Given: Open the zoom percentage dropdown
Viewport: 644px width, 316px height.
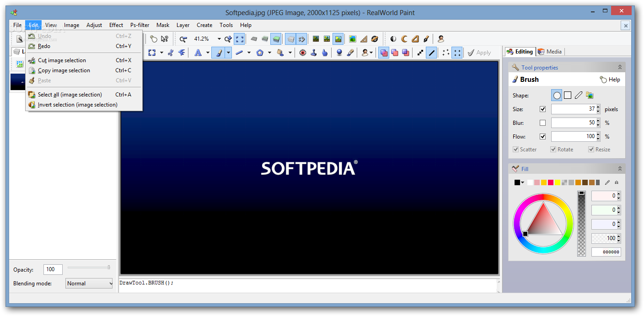Looking at the screenshot, I should pos(219,39).
